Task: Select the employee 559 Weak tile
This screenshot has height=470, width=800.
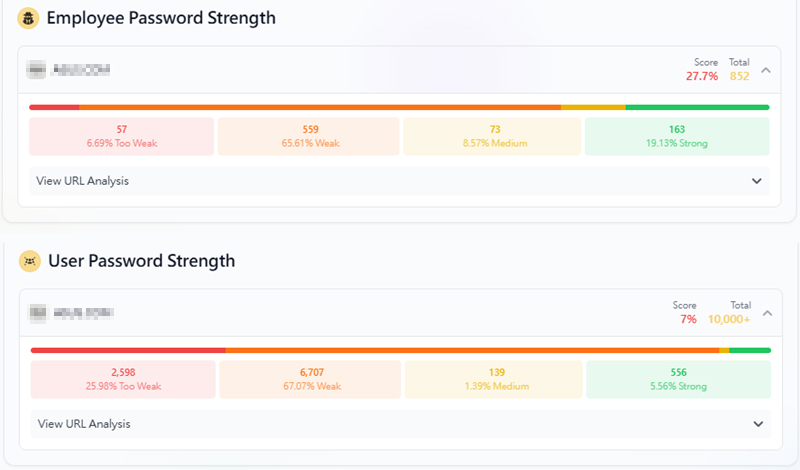Action: 309,136
